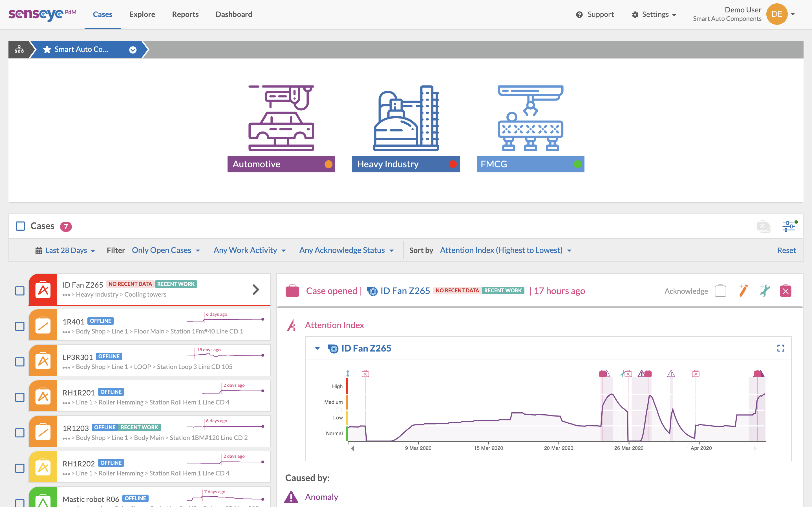Click the Acknowledge clipboard icon for the case
This screenshot has height=507, width=812.
click(720, 291)
